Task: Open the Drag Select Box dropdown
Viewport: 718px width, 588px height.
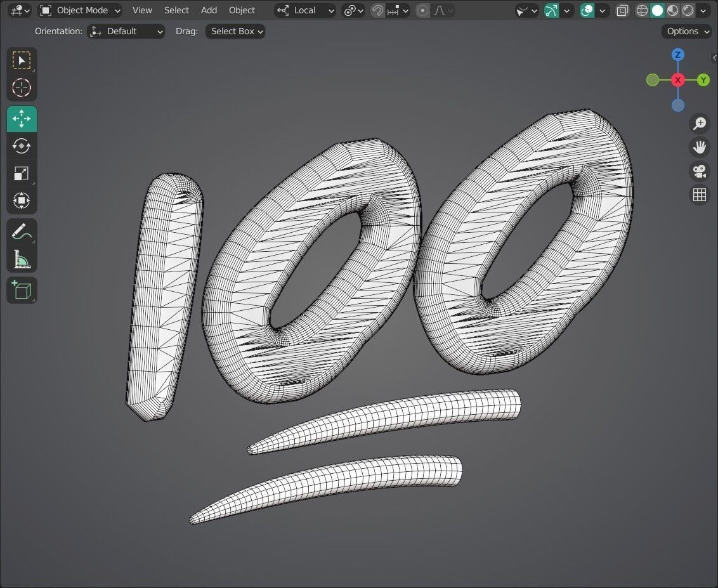Action: pyautogui.click(x=235, y=31)
